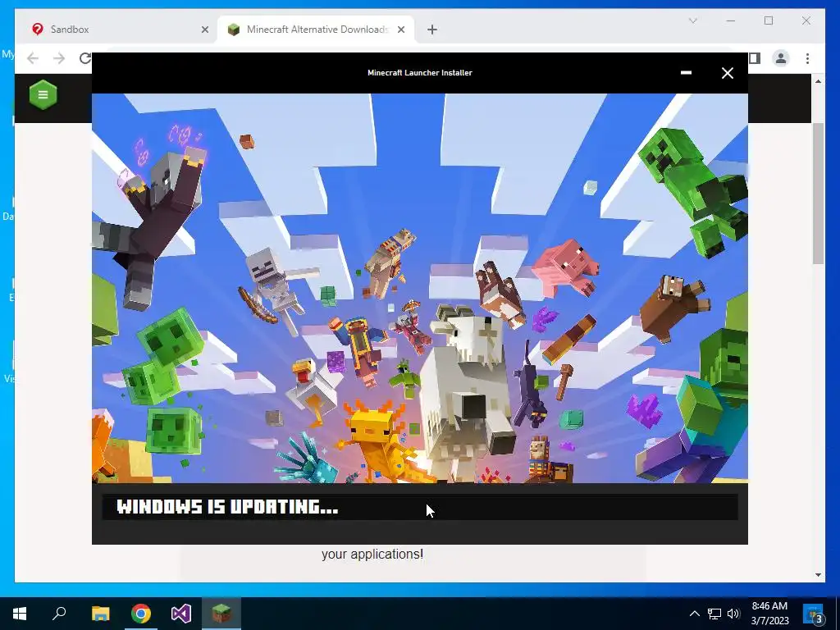Open the notification center icon
840x630 pixels.
click(813, 614)
